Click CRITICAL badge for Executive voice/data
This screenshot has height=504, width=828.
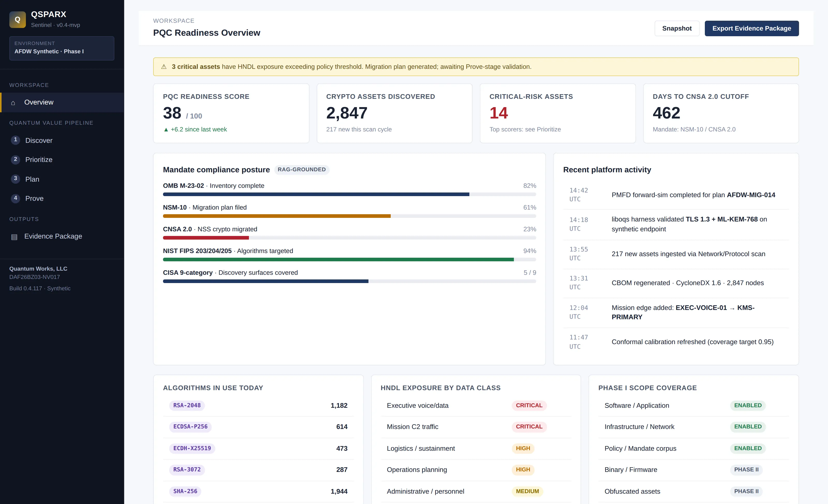pos(529,405)
